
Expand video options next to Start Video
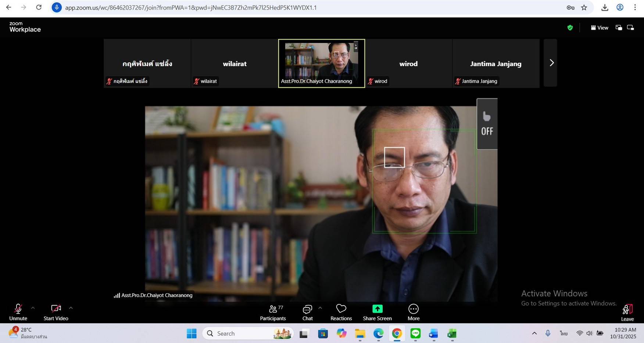click(x=71, y=308)
